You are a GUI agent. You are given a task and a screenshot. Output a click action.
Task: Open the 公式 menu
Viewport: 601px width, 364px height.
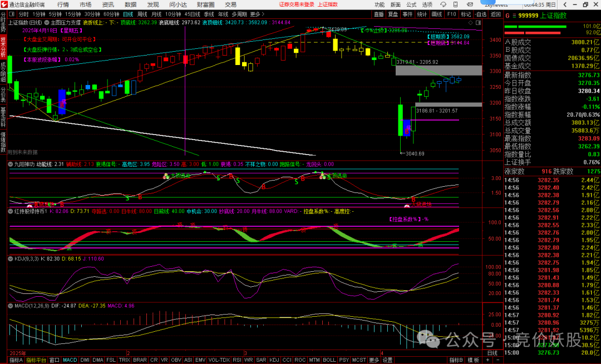coord(411,4)
